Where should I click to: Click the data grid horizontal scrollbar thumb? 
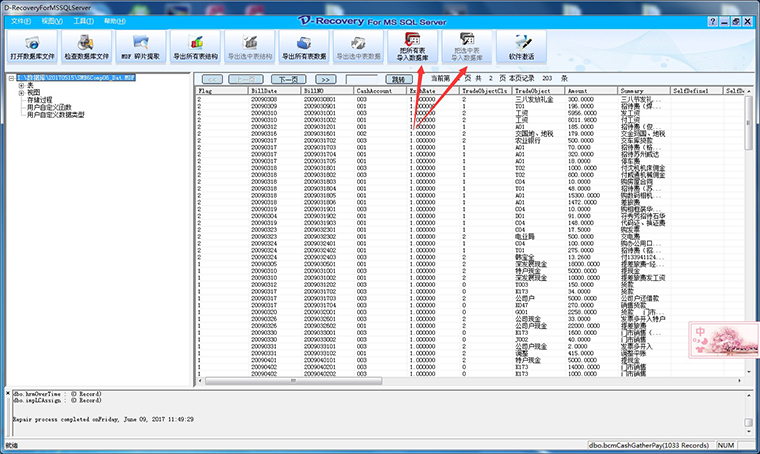coord(294,381)
